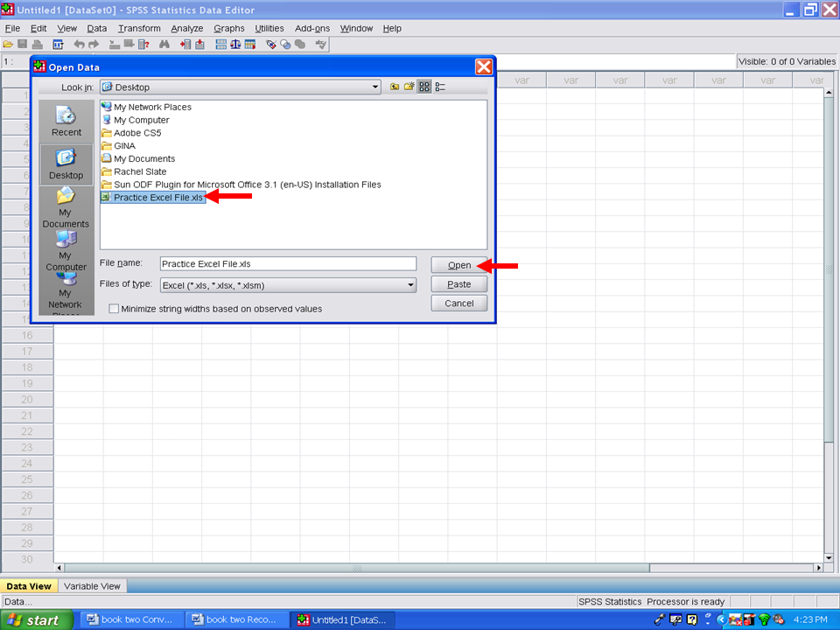The width and height of the screenshot is (840, 630).
Task: Click the Create New Folder icon
Action: pos(409,87)
